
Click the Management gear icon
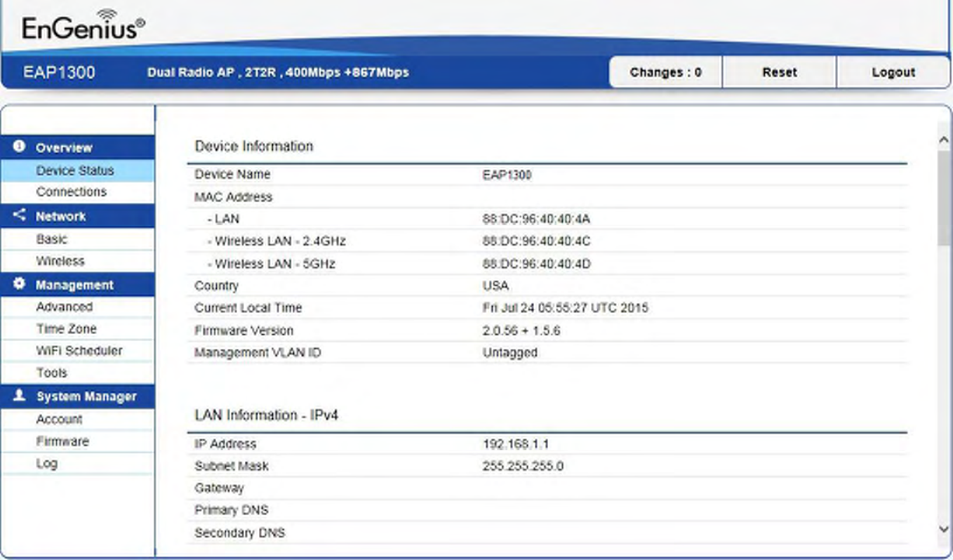point(19,284)
